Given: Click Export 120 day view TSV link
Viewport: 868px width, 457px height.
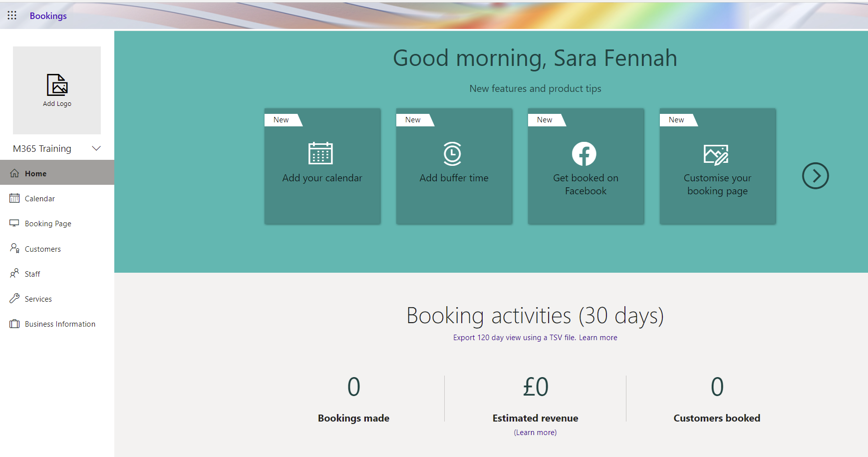Looking at the screenshot, I should point(515,338).
